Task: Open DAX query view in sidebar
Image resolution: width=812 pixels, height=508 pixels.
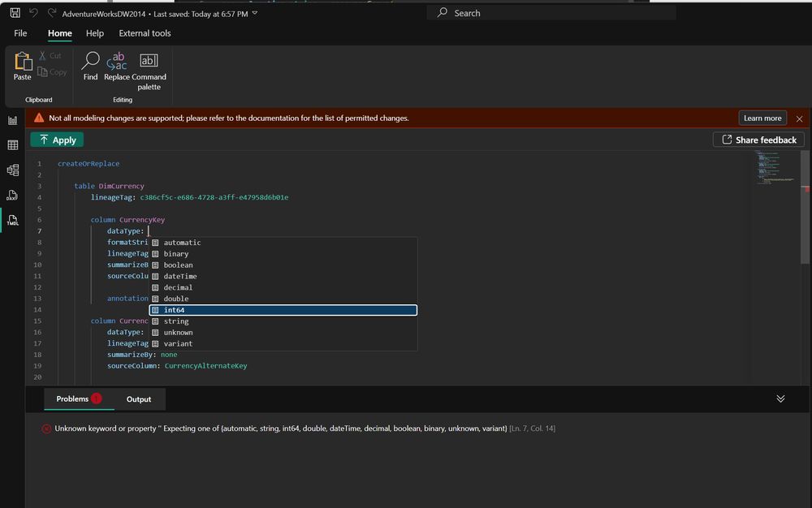Action: pos(13,195)
